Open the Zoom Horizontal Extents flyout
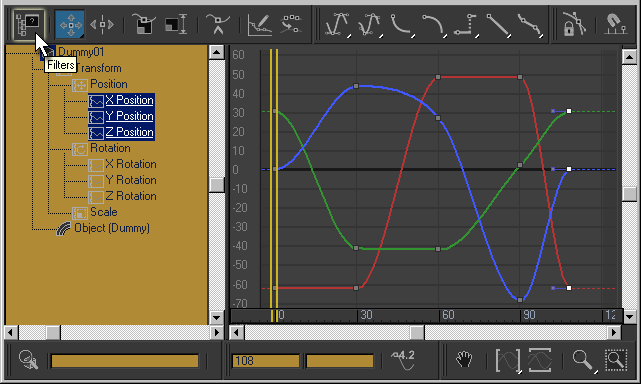Viewport: 641px width, 384px height. (508, 360)
